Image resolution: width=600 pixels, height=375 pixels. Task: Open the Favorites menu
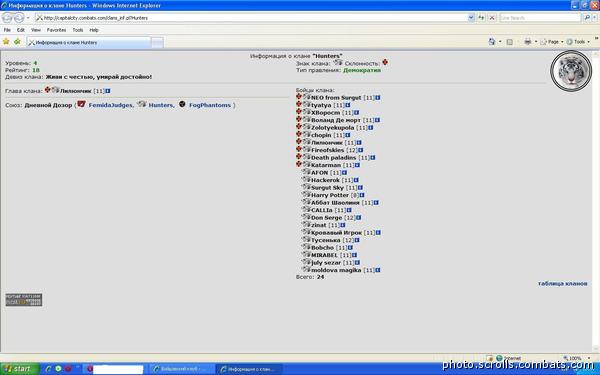click(x=57, y=30)
